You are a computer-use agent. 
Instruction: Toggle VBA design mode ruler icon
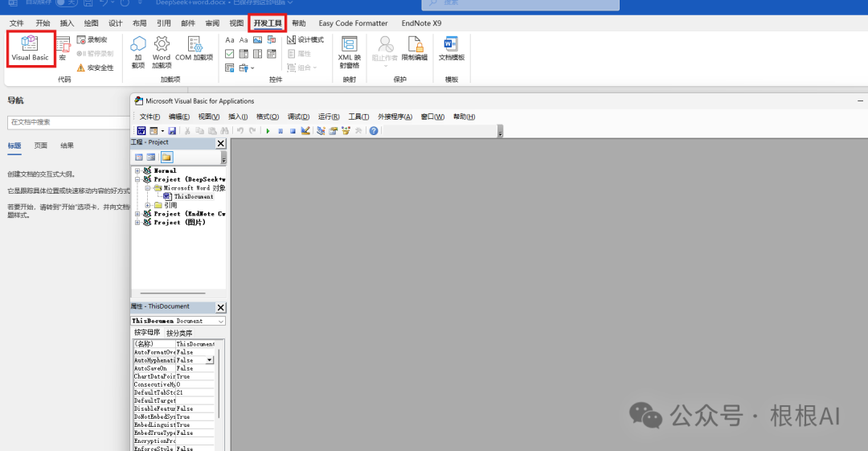[305, 131]
